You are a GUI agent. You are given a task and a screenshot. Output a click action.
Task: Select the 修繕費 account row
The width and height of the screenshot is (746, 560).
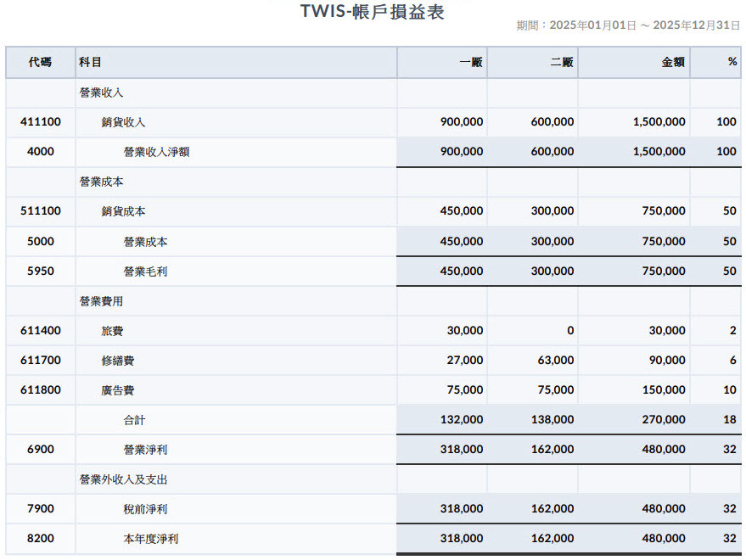coord(373,360)
